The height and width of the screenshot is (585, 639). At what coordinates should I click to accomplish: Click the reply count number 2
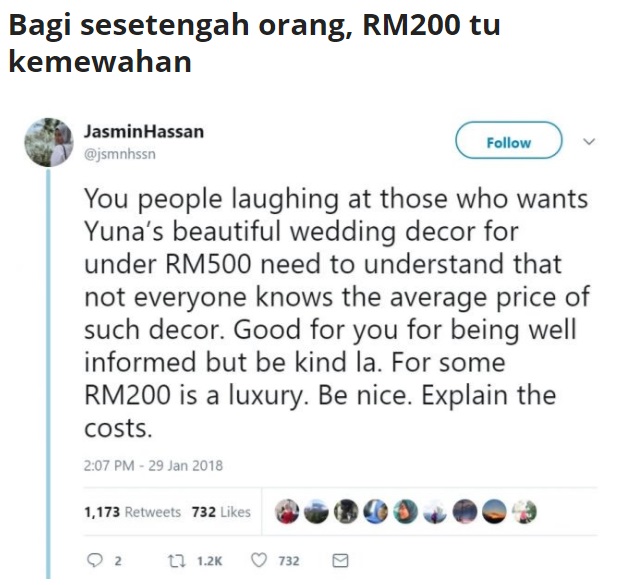(x=118, y=561)
